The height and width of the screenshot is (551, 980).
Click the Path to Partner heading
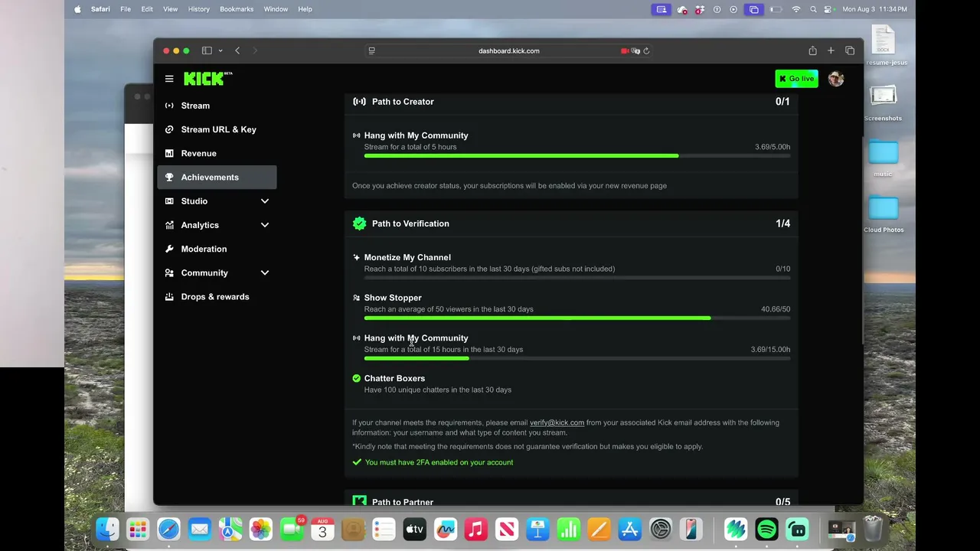(403, 502)
